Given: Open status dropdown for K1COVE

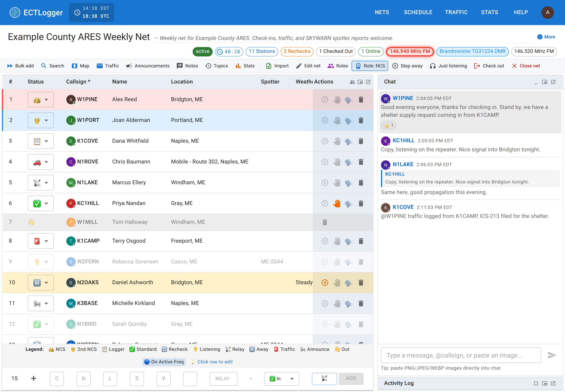Looking at the screenshot, I should coord(41,141).
